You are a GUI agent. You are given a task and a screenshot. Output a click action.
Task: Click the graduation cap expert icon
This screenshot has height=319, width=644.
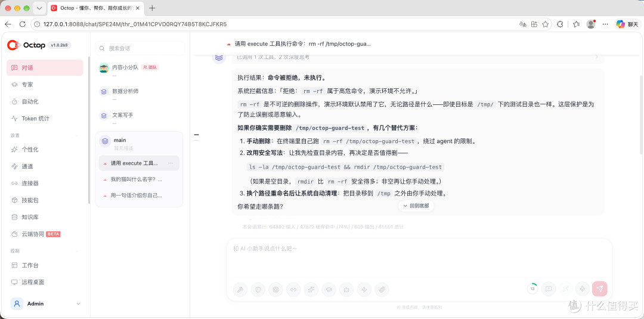point(329,289)
